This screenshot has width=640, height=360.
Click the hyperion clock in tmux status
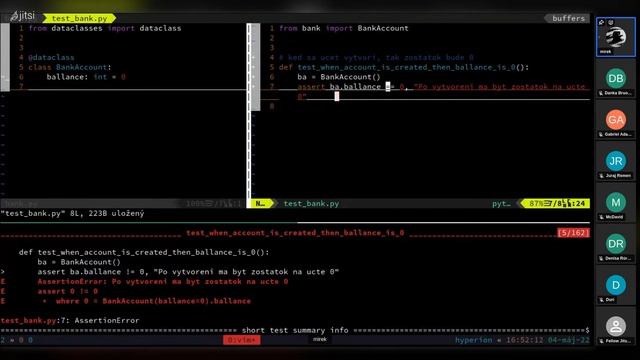(522, 340)
